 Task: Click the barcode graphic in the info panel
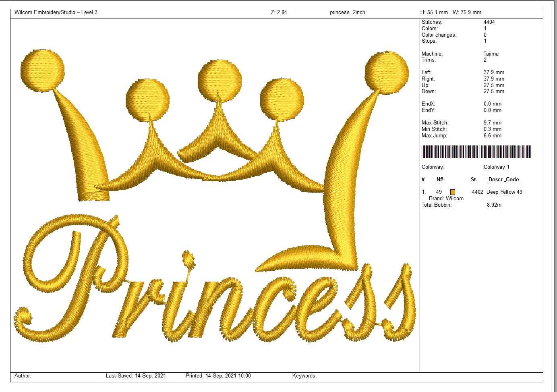pos(476,151)
